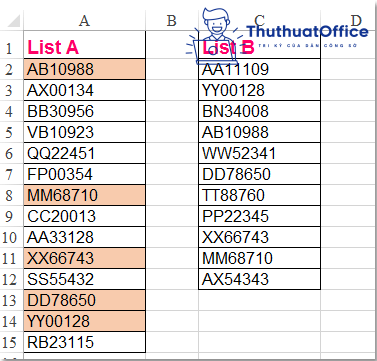Select row 7 header
Viewport: 377px width, 361px height.
(12, 174)
